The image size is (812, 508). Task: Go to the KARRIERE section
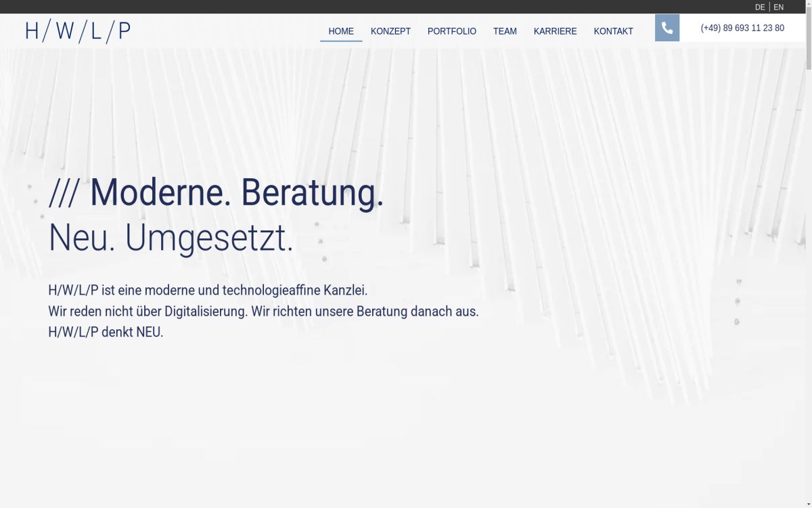coord(555,31)
